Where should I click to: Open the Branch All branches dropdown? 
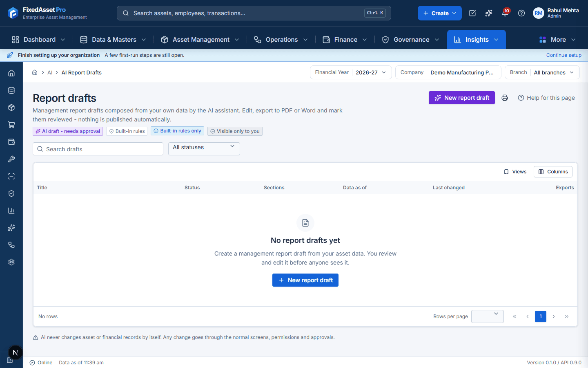click(x=542, y=72)
